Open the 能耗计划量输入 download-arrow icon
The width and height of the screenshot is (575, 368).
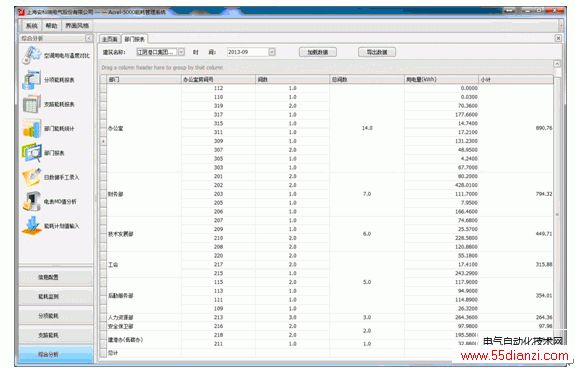click(32, 226)
